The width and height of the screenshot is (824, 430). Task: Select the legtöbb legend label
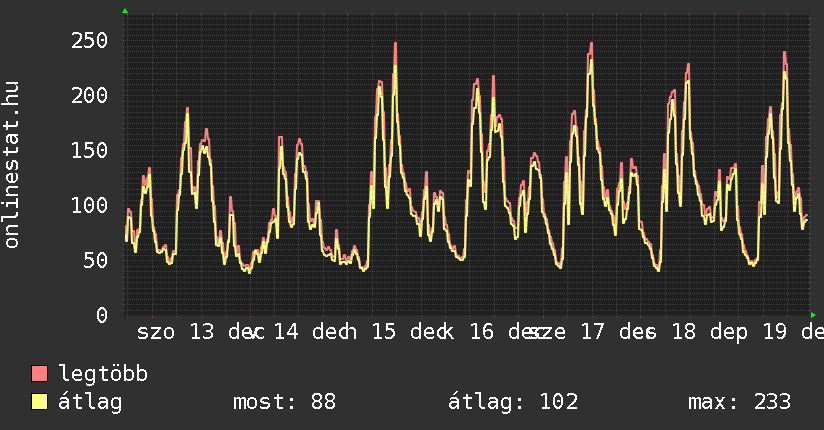pos(103,374)
